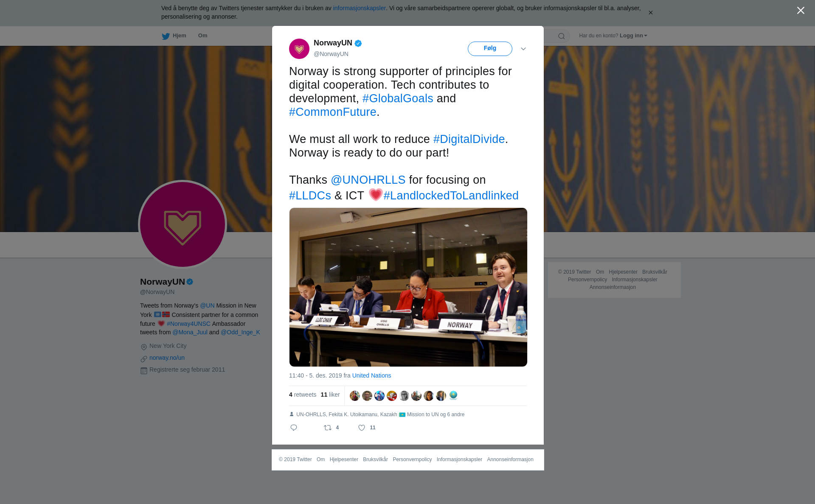Screen dimensions: 815x504
Task: Dismiss the cookie notice banner
Action: 650,13
